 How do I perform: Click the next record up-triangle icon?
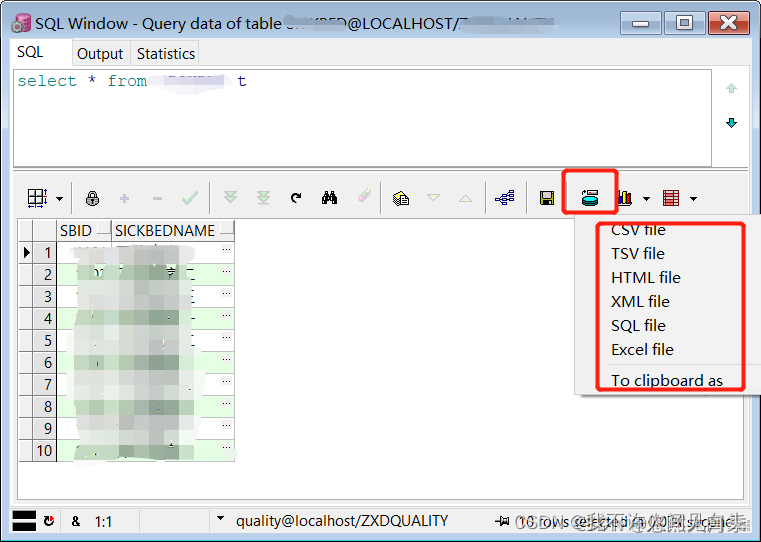(x=465, y=198)
